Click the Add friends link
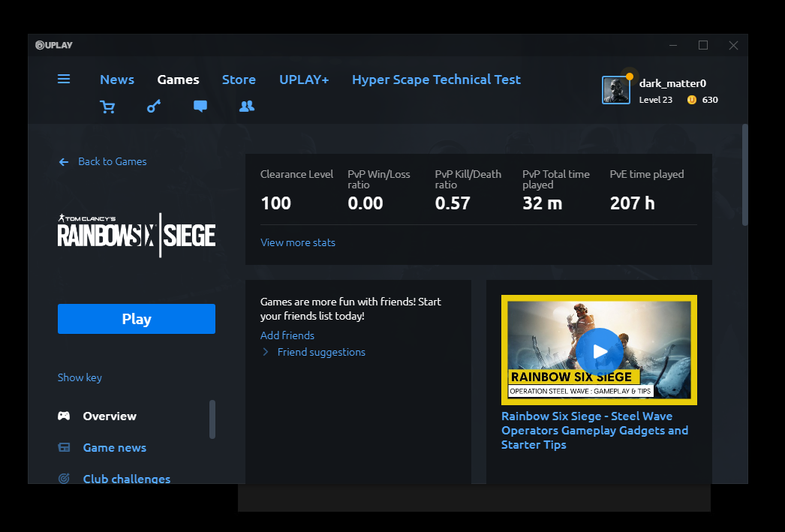The image size is (785, 532). [x=287, y=335]
